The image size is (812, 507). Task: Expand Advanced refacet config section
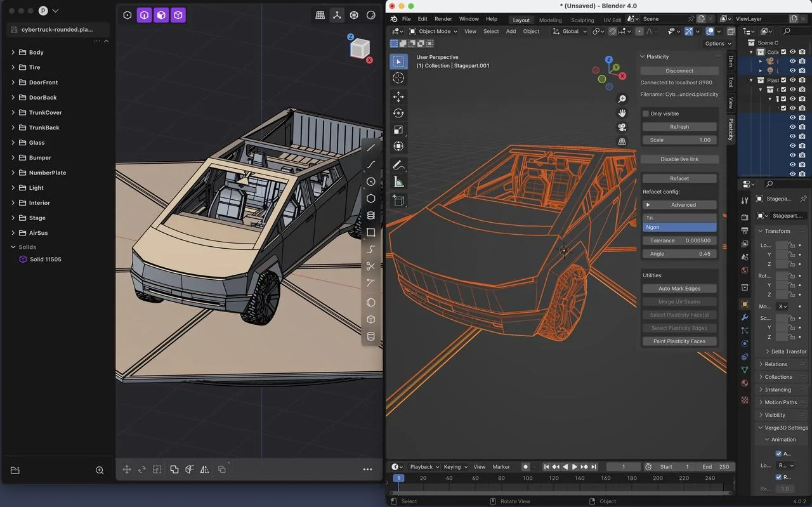pos(679,205)
